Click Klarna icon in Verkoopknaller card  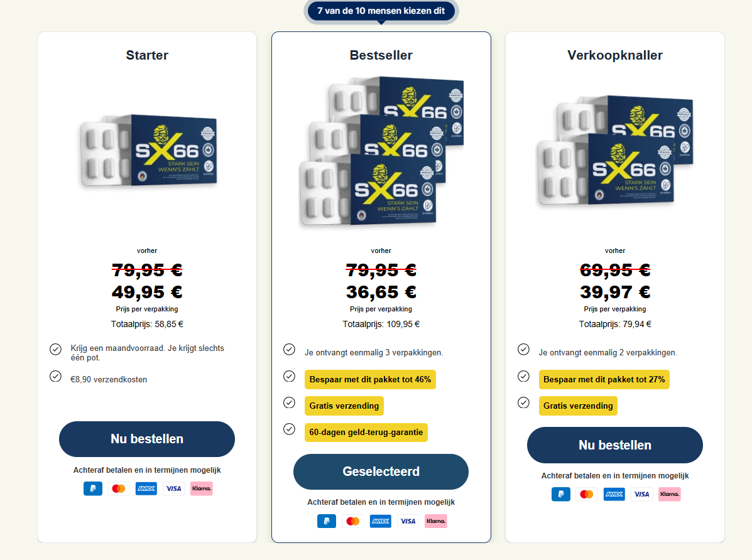point(670,494)
